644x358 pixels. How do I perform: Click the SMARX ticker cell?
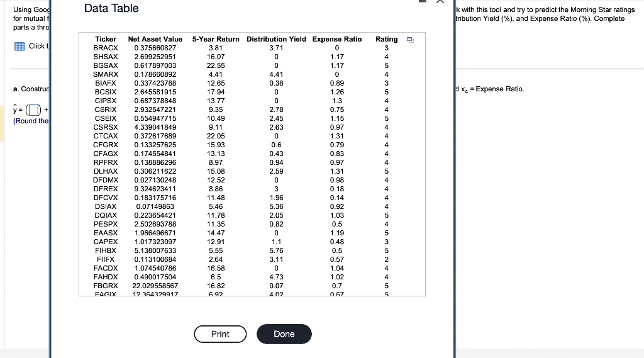point(106,74)
